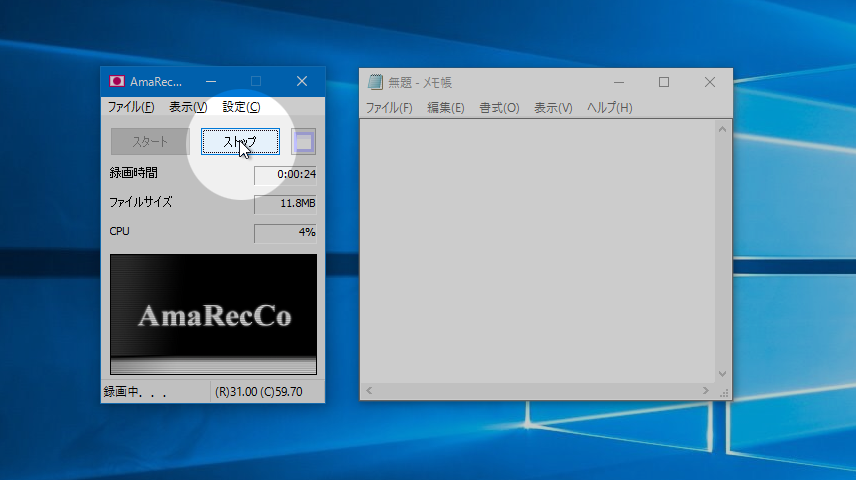Click Notepad horizontal scrollbar right arrow
856x480 pixels.
click(x=705, y=390)
